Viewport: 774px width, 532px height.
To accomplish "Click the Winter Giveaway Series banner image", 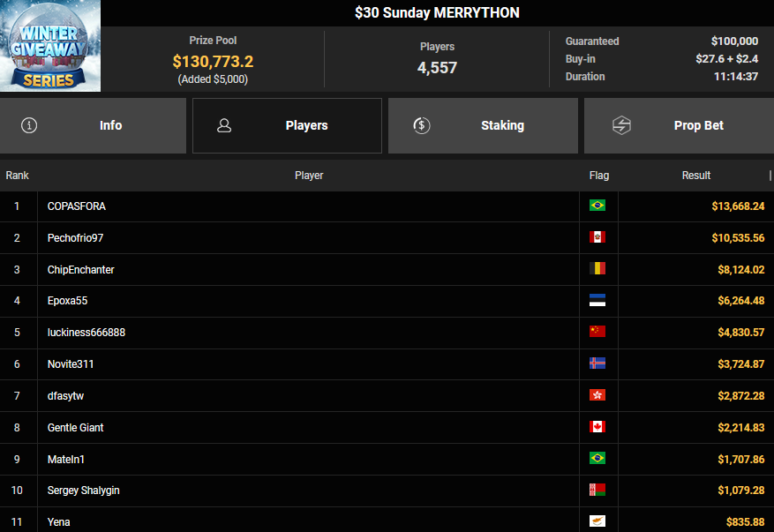I will [x=50, y=46].
